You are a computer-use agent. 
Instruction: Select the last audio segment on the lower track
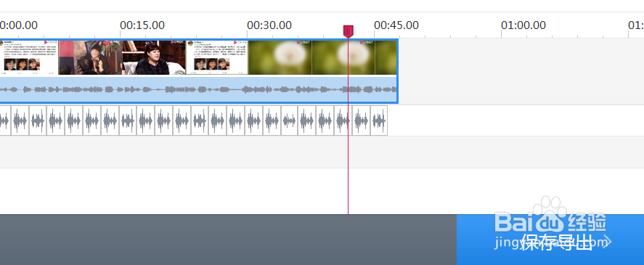pos(379,121)
